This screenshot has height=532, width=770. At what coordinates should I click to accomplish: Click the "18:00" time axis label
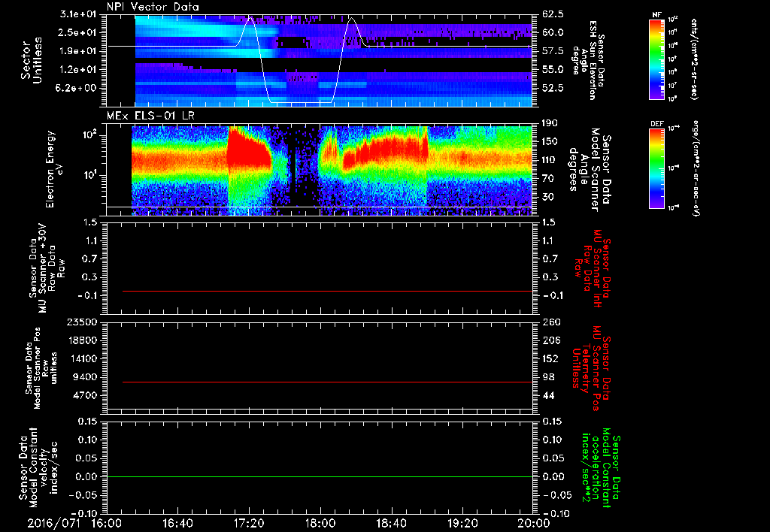(320, 523)
